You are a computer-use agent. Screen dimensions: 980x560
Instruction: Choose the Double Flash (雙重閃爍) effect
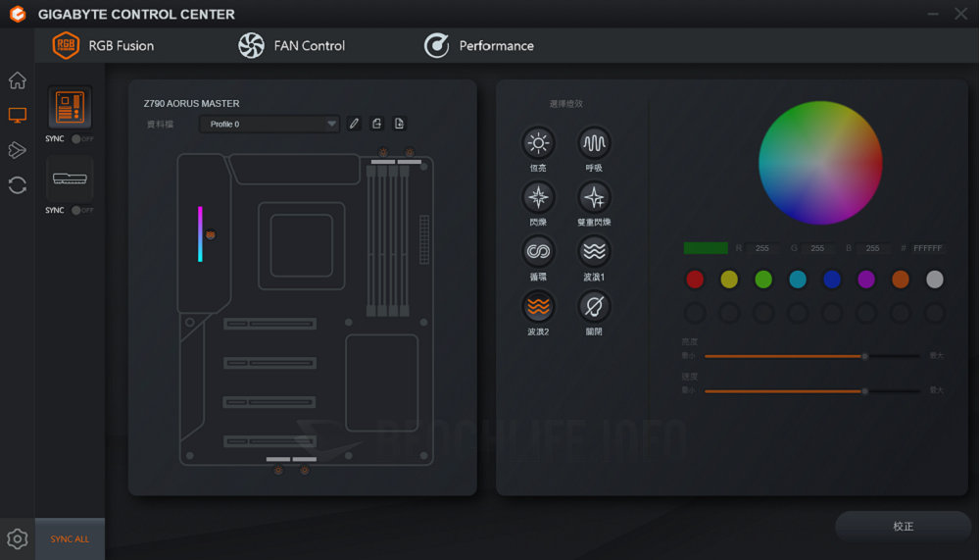point(594,197)
